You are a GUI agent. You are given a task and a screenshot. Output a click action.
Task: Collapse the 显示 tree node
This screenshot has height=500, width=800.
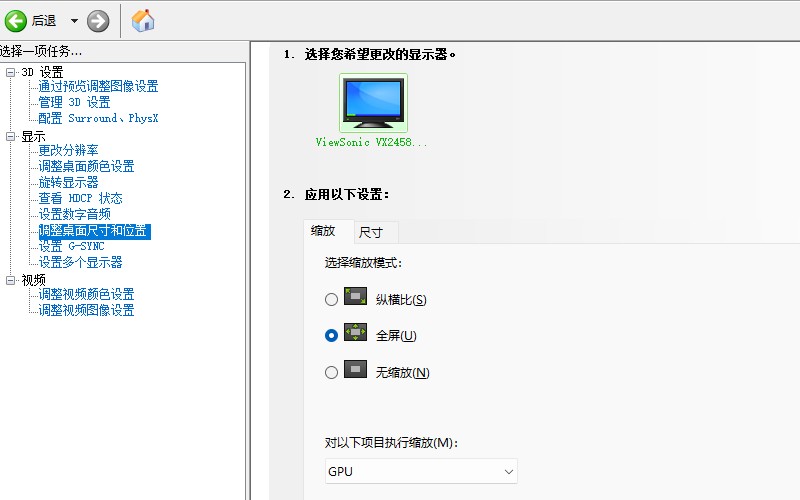point(10,136)
